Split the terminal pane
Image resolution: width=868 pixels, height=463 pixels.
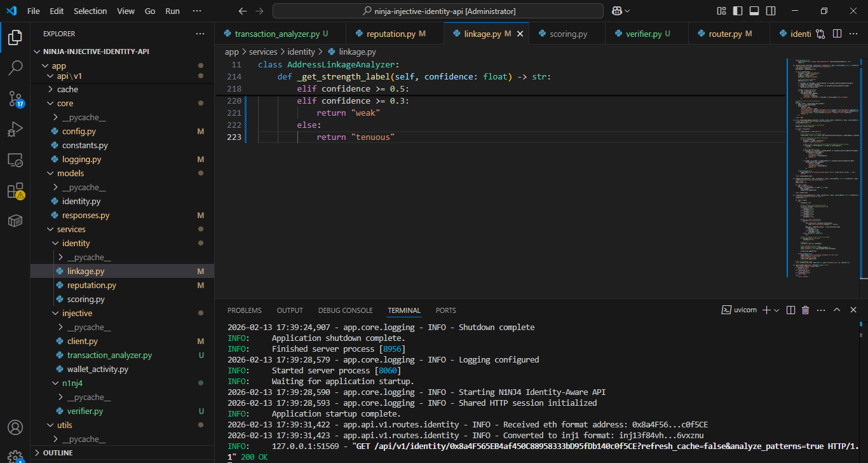click(790, 310)
